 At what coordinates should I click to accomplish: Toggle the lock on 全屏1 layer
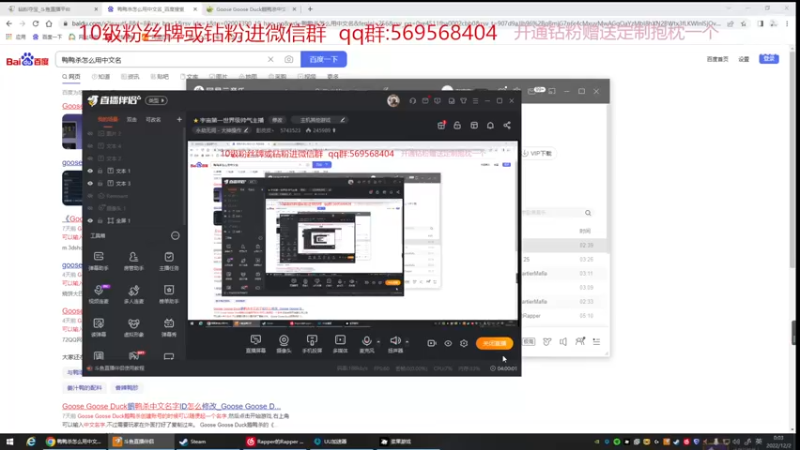[x=100, y=221]
